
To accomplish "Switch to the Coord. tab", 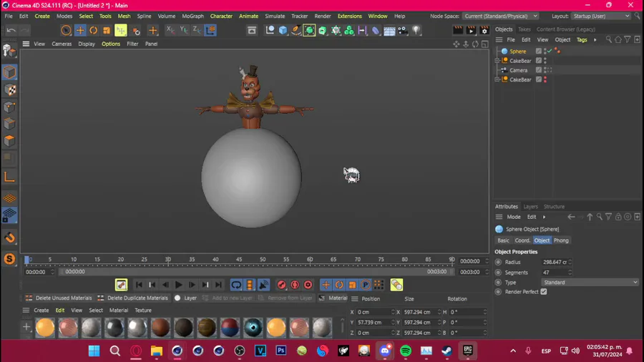I will (522, 240).
